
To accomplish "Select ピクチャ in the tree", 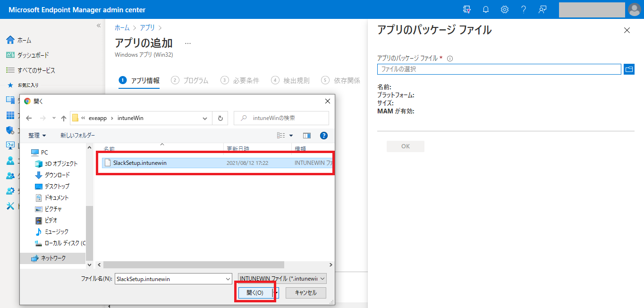I will (x=53, y=209).
